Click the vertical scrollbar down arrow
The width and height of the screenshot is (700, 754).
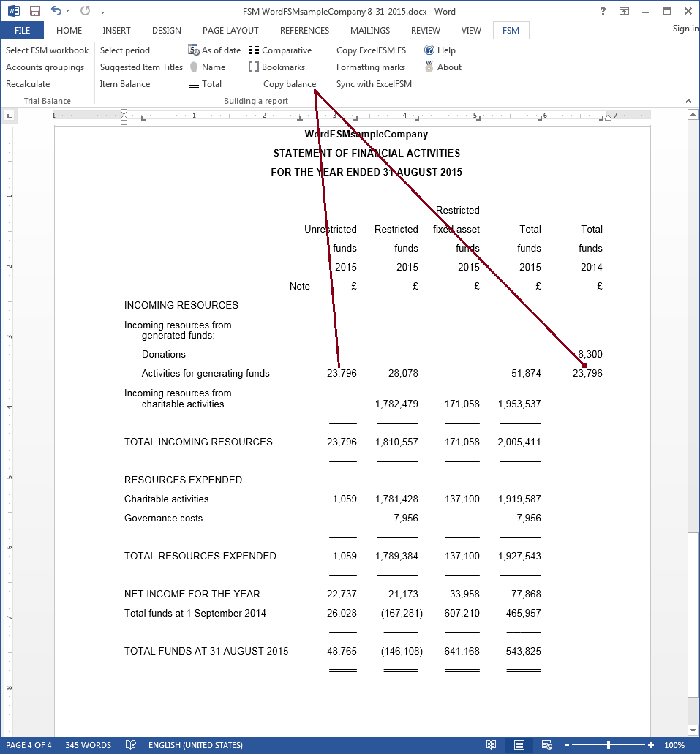click(x=693, y=730)
